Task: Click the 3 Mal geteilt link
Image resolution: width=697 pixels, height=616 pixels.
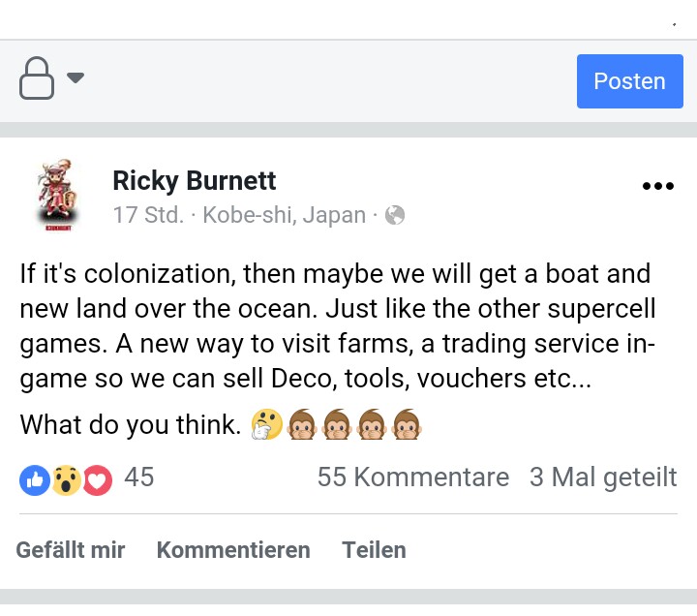Action: (x=603, y=477)
